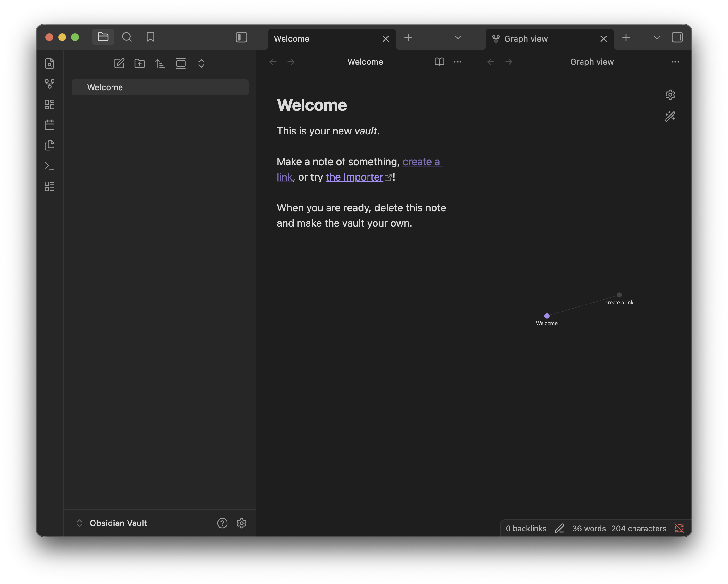Click the "create a link" graph node
This screenshot has width=728, height=584.
point(619,295)
